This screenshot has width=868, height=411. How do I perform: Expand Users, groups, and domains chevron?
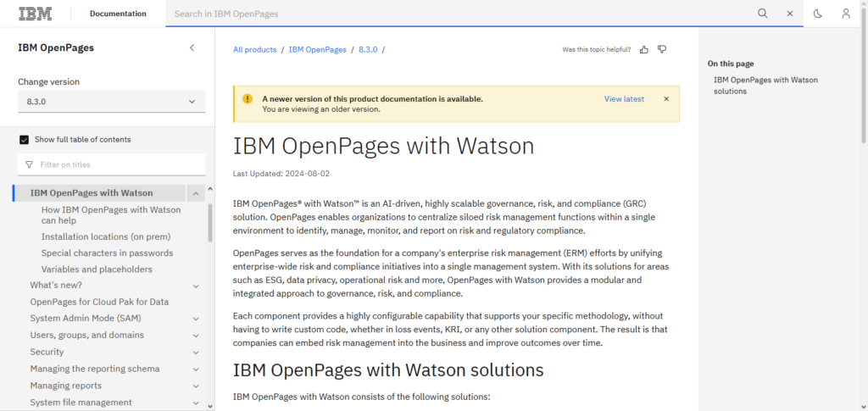pyautogui.click(x=196, y=336)
